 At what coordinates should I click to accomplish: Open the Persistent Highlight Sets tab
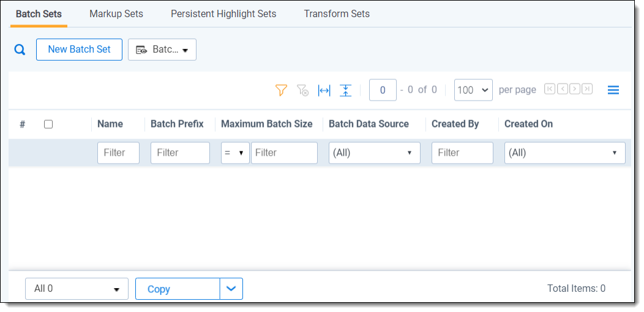[x=223, y=13]
